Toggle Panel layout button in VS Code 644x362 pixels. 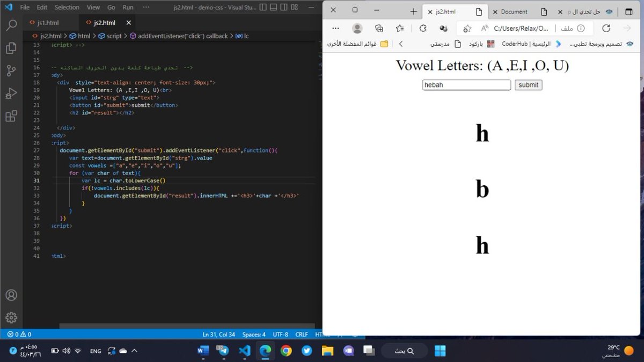pyautogui.click(x=273, y=8)
